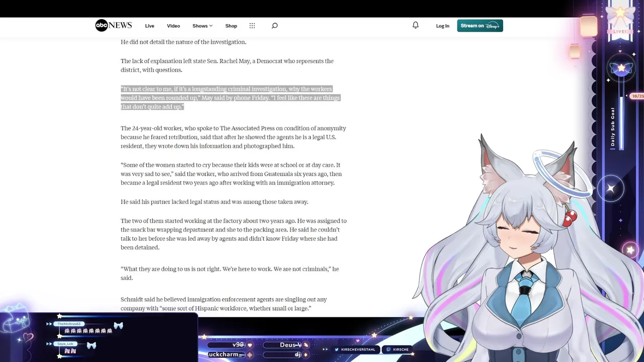
Task: Click the Twitch icon beside KIRSCHE
Action: click(x=388, y=349)
